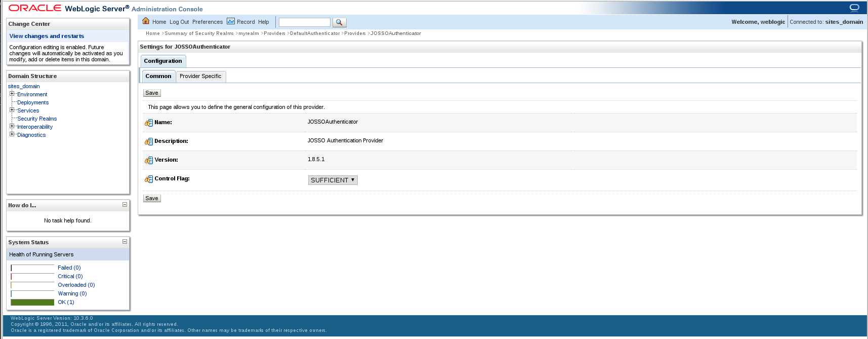Switch to the Common subtab
The image size is (868, 339).
tap(158, 76)
